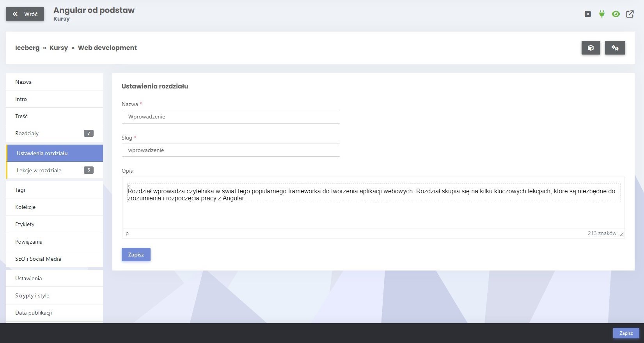Open the Etykiety sidebar section
The width and height of the screenshot is (644, 343).
coord(55,224)
